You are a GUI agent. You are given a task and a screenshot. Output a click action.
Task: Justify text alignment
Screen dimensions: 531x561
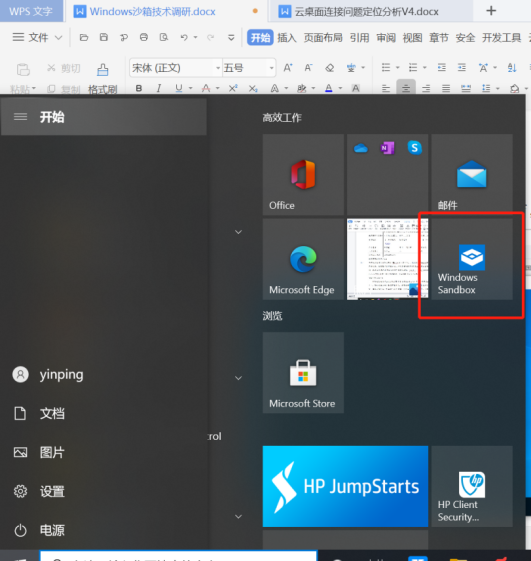(446, 88)
